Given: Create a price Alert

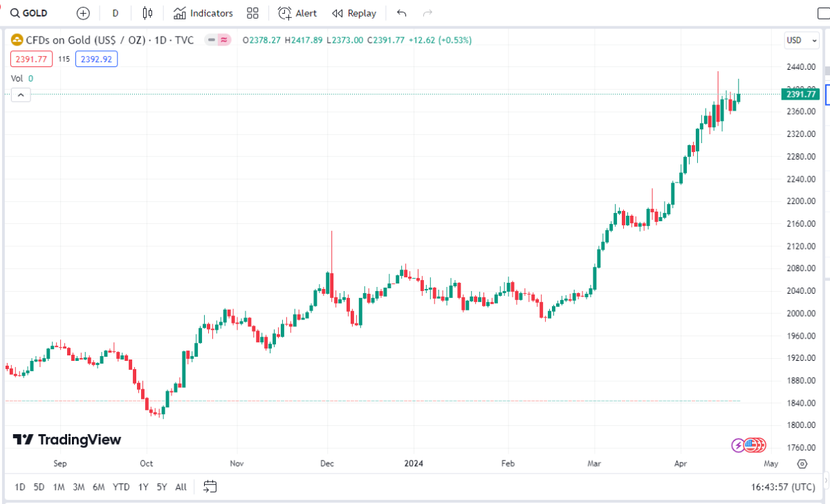Looking at the screenshot, I should [x=297, y=13].
